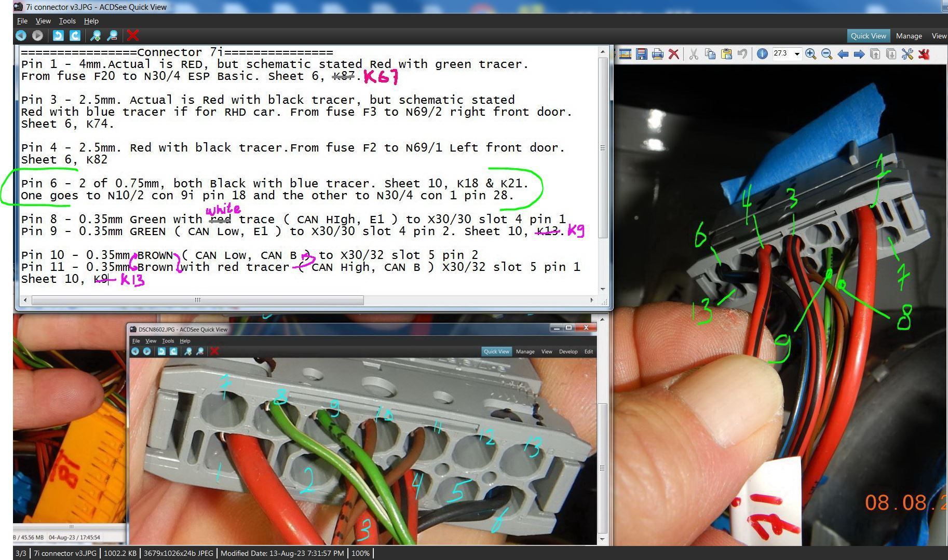This screenshot has width=948, height=560.
Task: Open the 27.3 zoom level dropdown
Action: 797,54
